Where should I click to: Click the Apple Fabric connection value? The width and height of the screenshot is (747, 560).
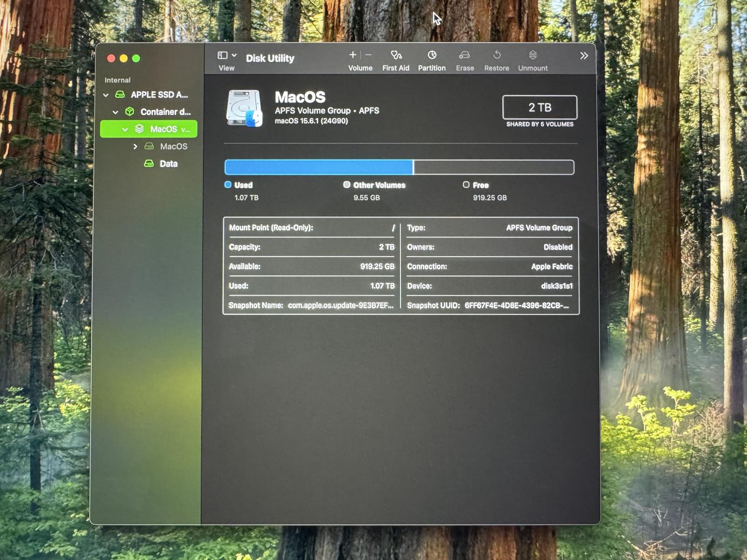pos(551,267)
